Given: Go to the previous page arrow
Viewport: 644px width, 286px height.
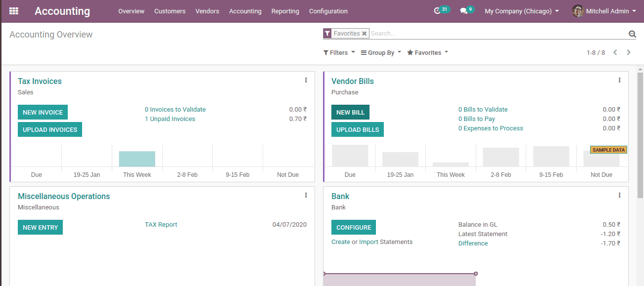Looking at the screenshot, I should [x=615, y=52].
